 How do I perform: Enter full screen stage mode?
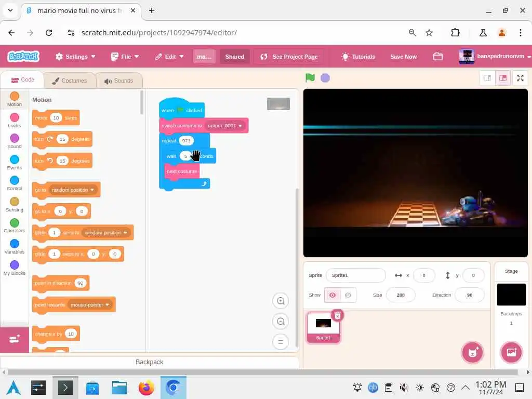click(520, 78)
